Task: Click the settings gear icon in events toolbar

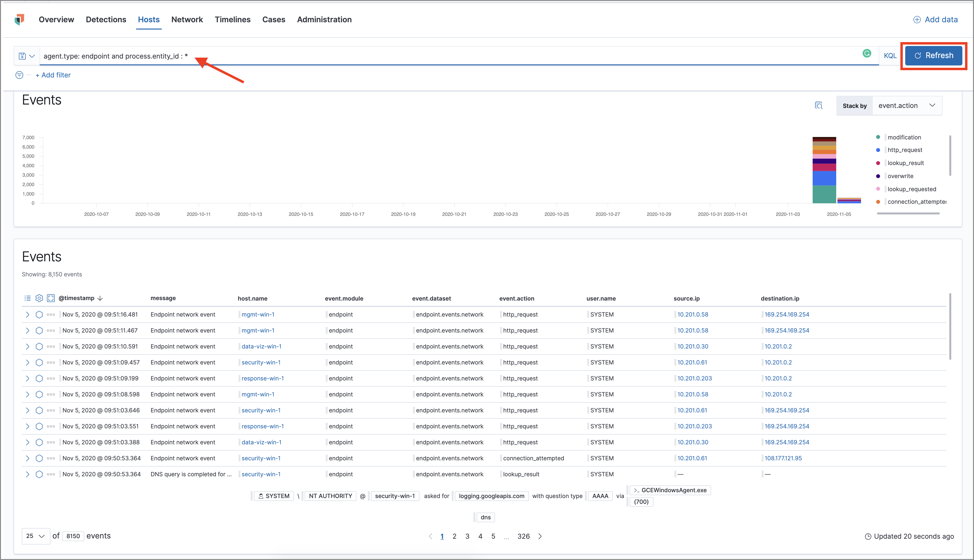Action: (x=39, y=298)
